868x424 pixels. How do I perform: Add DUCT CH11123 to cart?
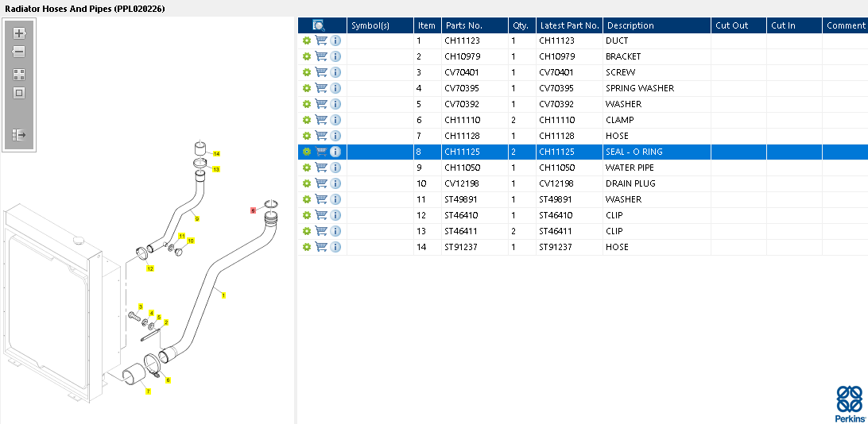point(321,40)
